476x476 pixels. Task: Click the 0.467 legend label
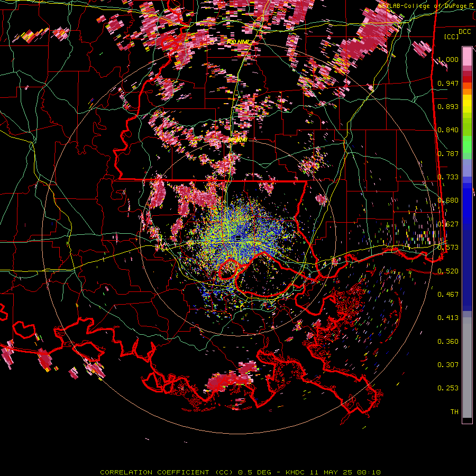tap(448, 295)
